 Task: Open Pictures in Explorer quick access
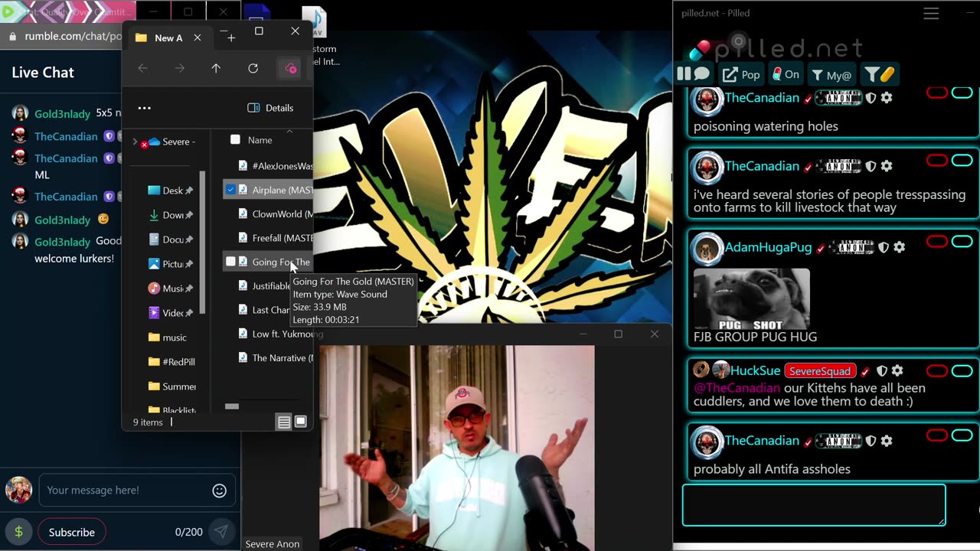[170, 264]
